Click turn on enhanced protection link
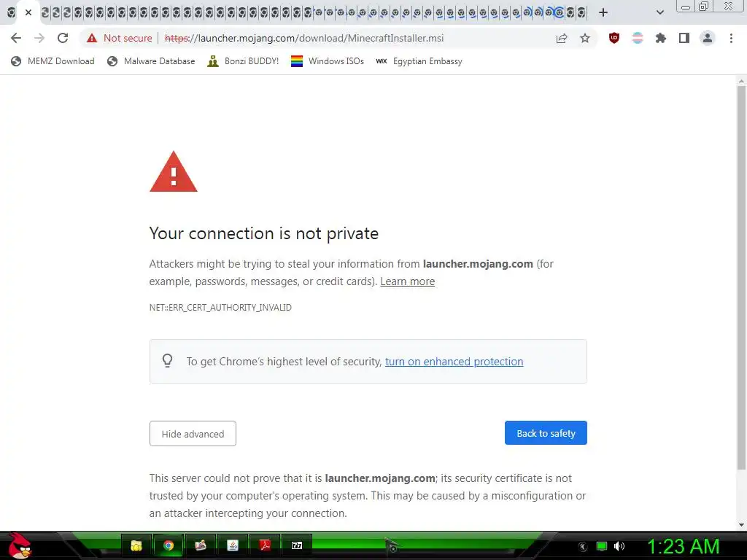Image resolution: width=747 pixels, height=560 pixels. [x=454, y=362]
